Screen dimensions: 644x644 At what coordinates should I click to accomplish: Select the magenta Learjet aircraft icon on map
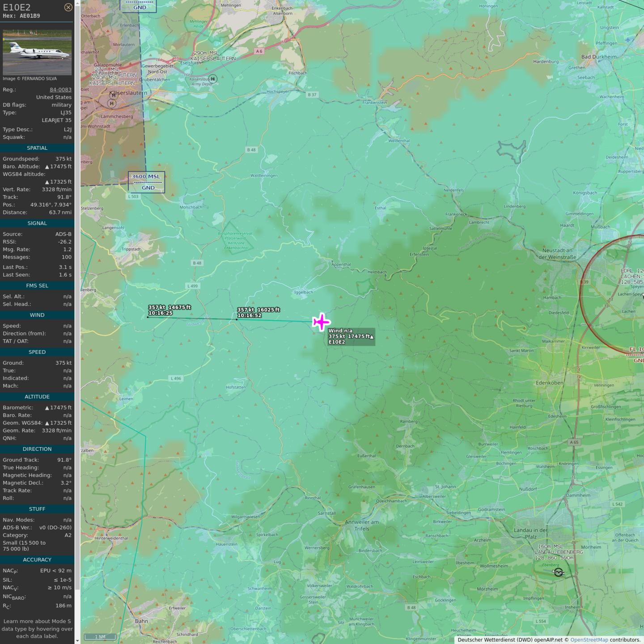tap(321, 322)
